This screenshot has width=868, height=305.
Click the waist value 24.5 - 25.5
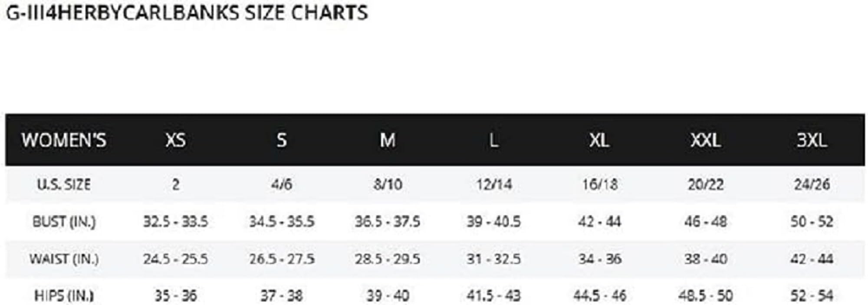coord(175,259)
